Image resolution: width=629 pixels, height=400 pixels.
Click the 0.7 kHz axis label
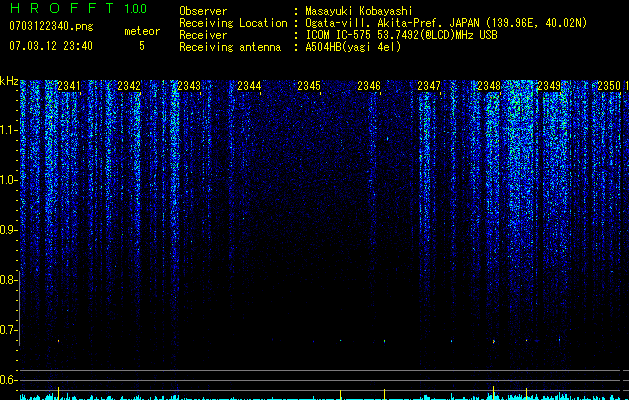click(8, 330)
